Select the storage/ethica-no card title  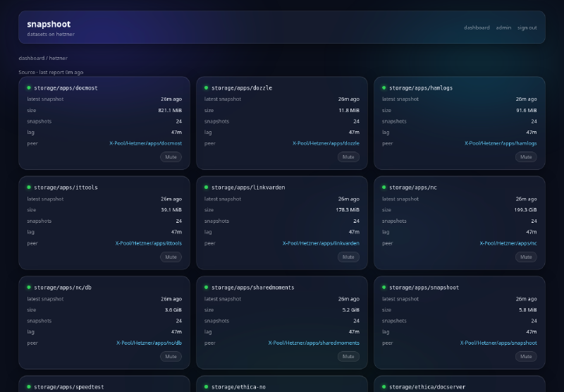pos(238,387)
